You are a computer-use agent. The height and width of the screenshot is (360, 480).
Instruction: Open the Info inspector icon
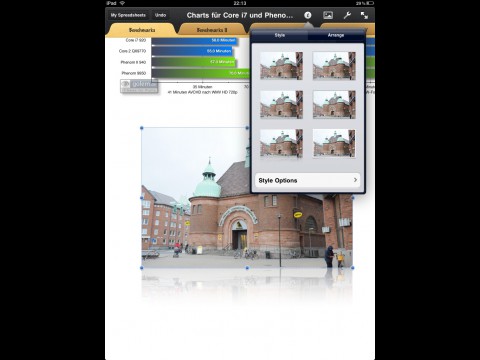pos(308,15)
